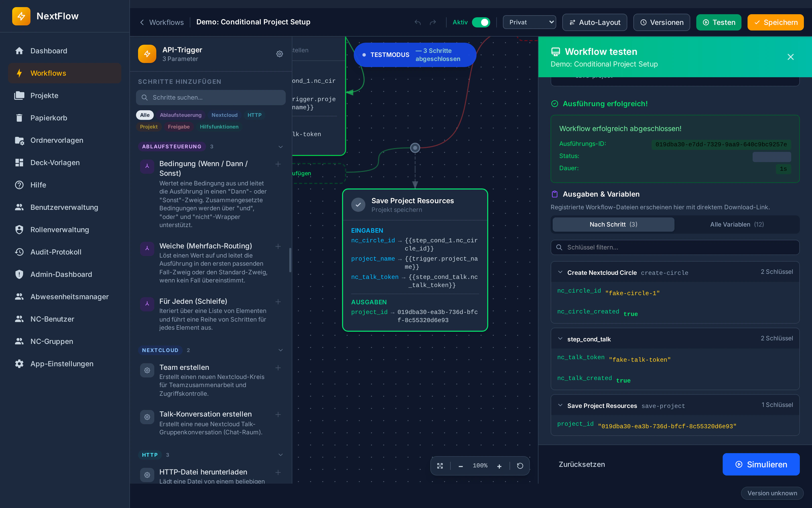Viewport: 812px width, 508px height.
Task: Filter steps by Ablaufsteuerung chip
Action: click(180, 115)
